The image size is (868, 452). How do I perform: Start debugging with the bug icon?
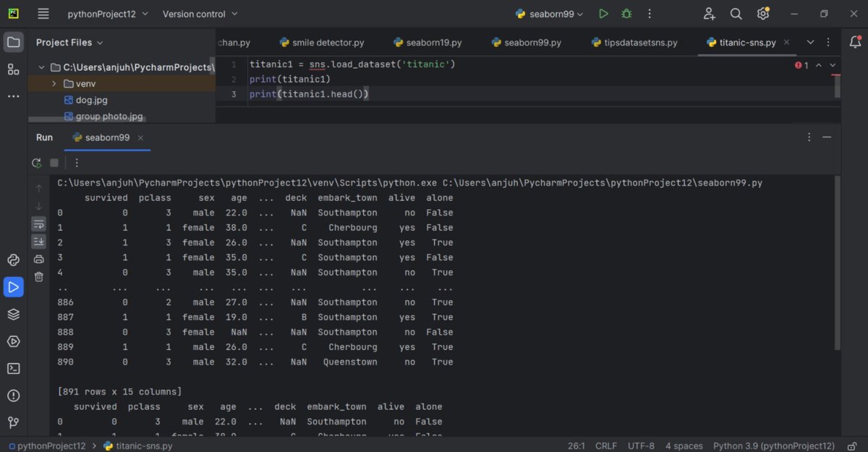[x=626, y=14]
